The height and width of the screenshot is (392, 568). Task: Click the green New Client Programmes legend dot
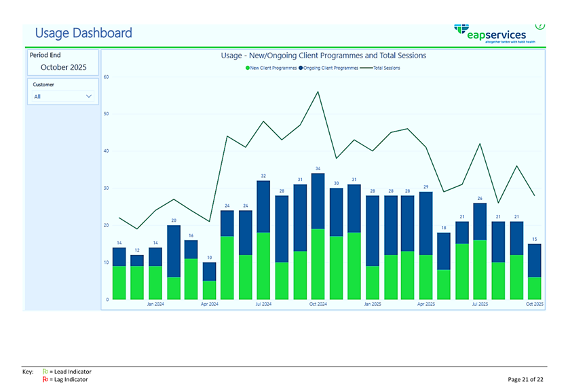tap(248, 68)
